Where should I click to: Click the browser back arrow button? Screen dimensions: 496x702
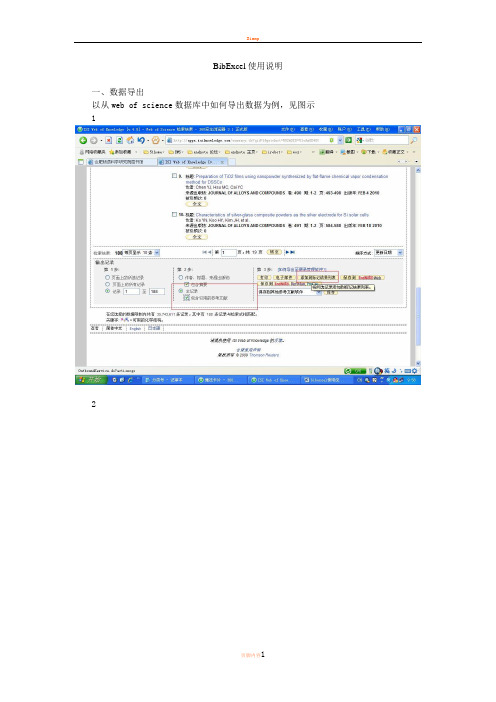83,140
